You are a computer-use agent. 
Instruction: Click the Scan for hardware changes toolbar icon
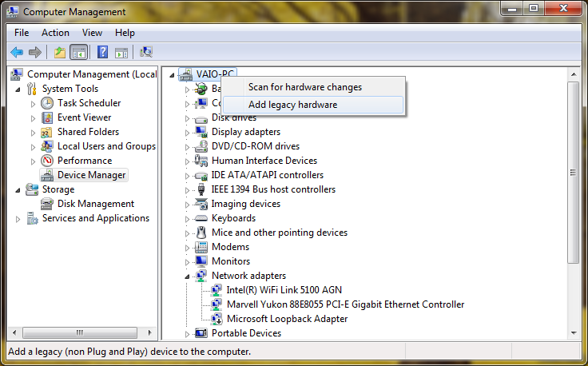click(146, 52)
